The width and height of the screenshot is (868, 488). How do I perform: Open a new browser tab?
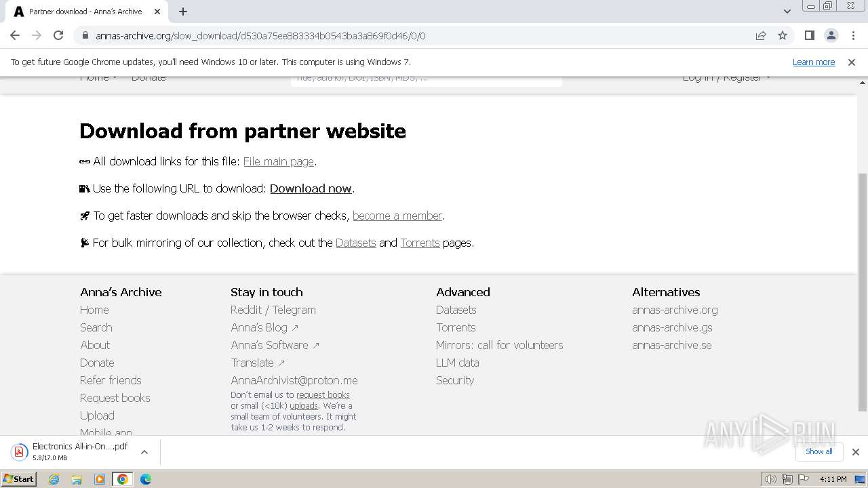pos(183,12)
